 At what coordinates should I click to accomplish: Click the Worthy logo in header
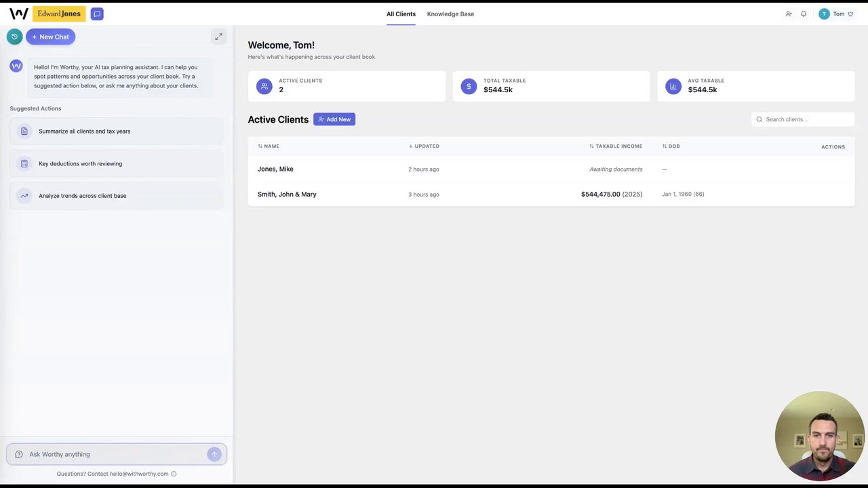pyautogui.click(x=18, y=14)
